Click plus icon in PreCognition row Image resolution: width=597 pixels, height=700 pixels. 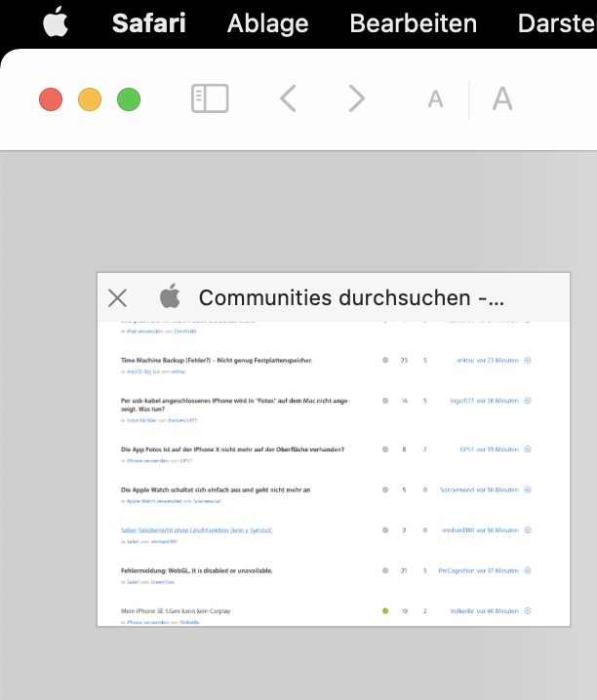[528, 570]
